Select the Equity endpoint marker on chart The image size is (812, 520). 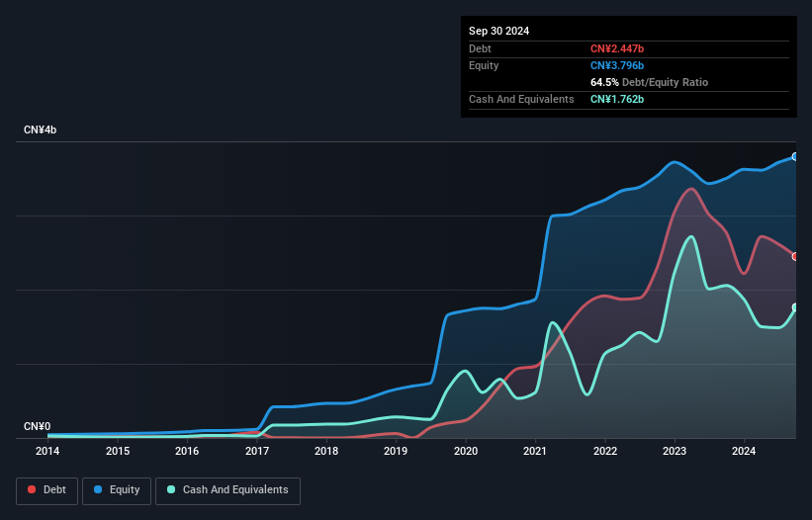795,157
